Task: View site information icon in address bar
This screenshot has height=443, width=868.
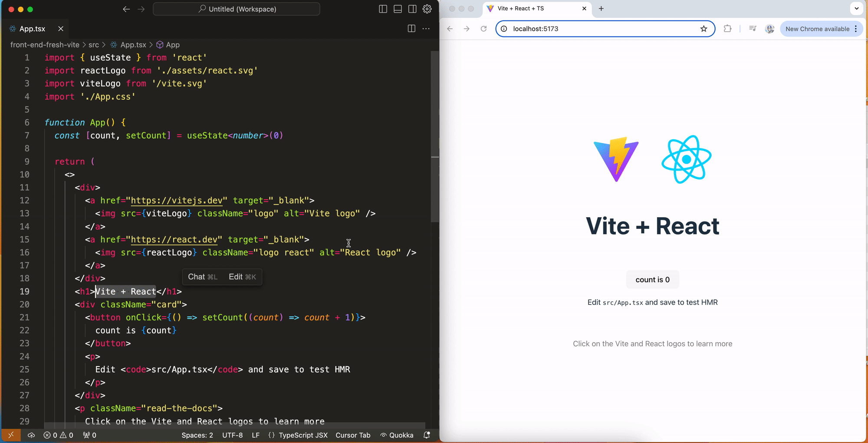Action: pos(504,29)
